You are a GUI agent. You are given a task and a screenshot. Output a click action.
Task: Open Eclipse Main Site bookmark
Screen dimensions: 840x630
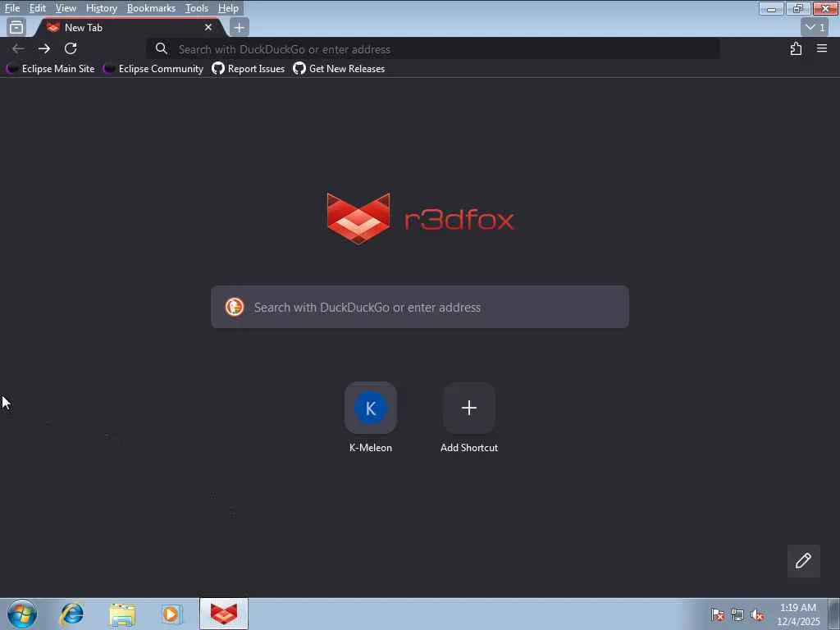[x=50, y=69]
